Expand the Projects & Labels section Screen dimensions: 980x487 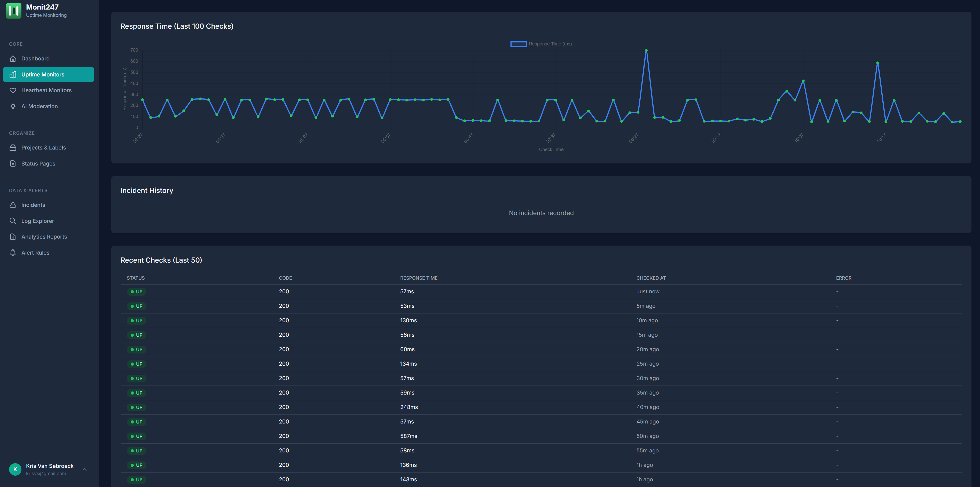coord(43,148)
